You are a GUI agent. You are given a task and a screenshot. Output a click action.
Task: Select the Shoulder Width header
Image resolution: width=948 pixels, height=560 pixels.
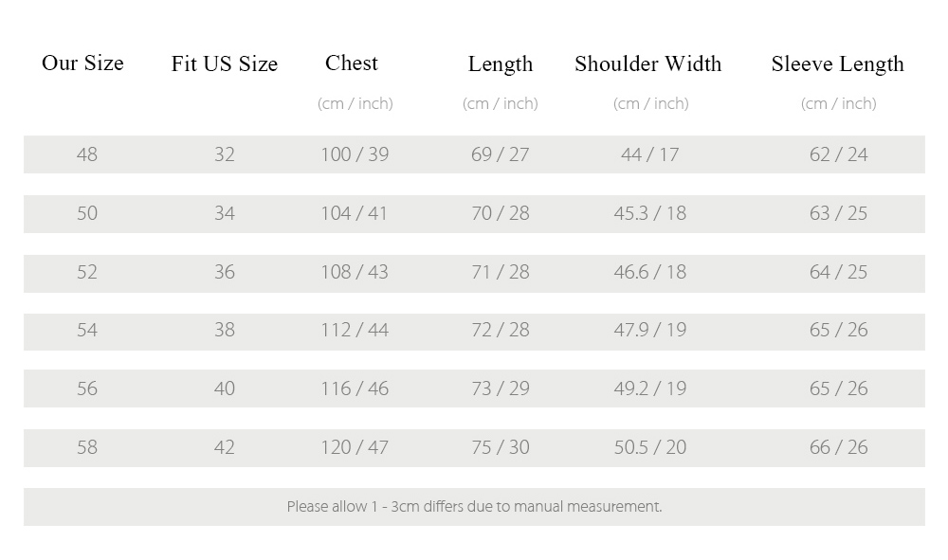pos(648,63)
